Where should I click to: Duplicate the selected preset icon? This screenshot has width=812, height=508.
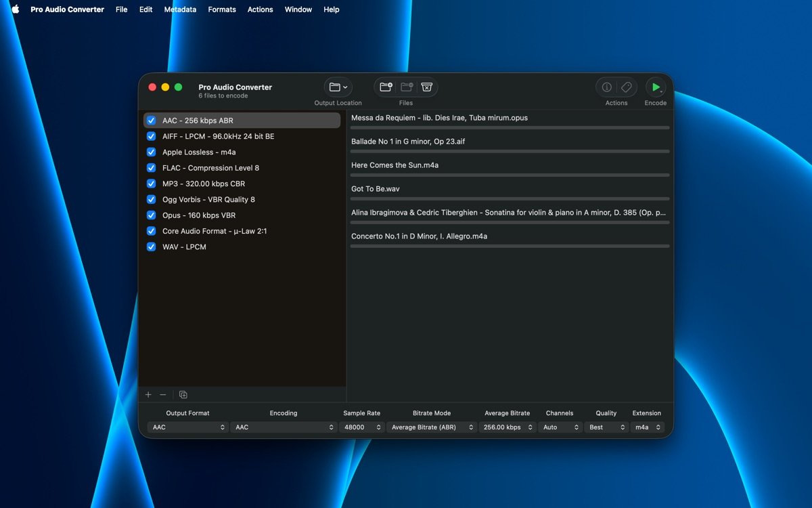pos(183,395)
